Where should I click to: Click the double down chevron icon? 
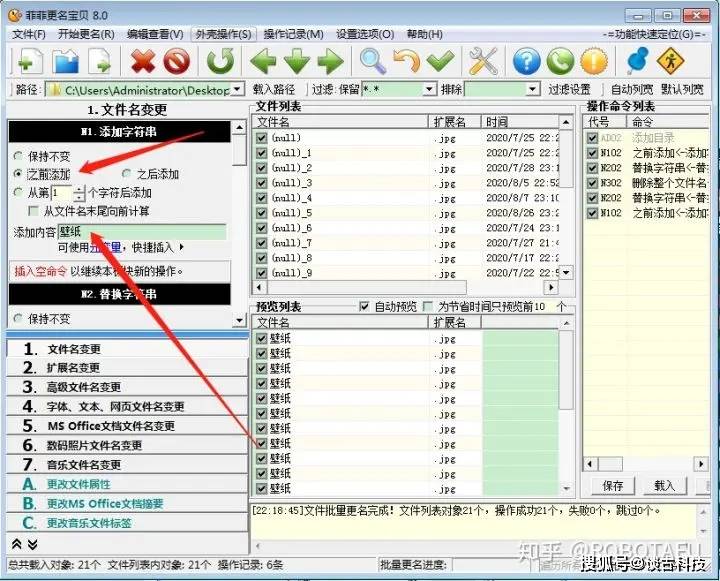click(x=33, y=544)
